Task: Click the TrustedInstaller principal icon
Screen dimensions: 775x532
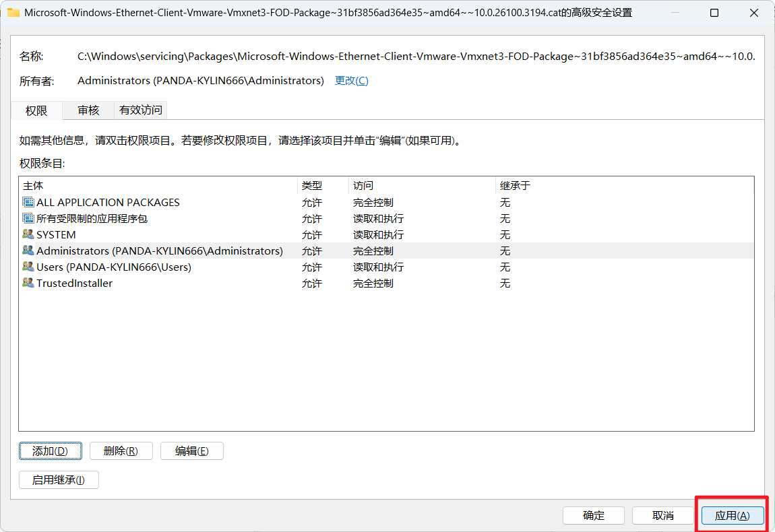Action: coord(28,283)
